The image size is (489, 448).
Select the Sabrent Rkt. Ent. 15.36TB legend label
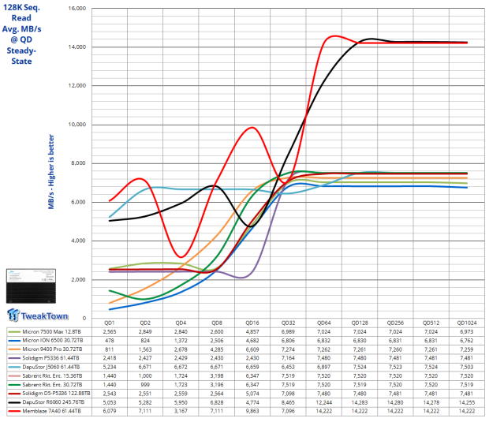click(x=52, y=375)
